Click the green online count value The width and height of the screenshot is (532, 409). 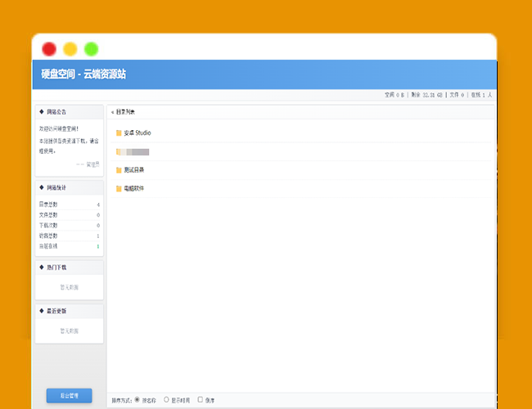[98, 246]
